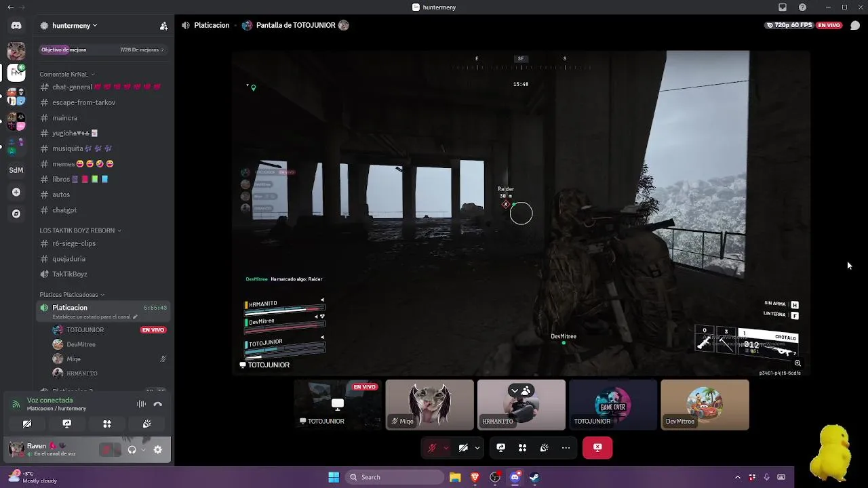Collapse the Comentale KrNaL category
This screenshot has height=488, width=868.
point(67,74)
